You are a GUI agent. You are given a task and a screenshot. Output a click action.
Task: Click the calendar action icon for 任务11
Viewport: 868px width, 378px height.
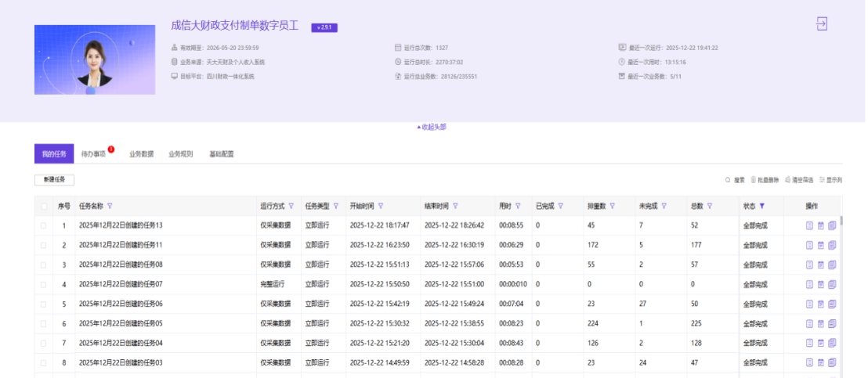coord(821,245)
